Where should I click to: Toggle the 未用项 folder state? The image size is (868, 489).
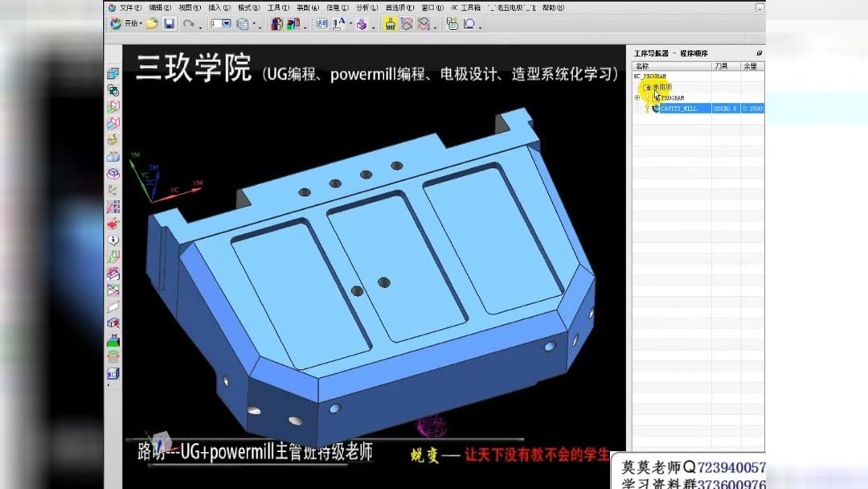(x=646, y=86)
